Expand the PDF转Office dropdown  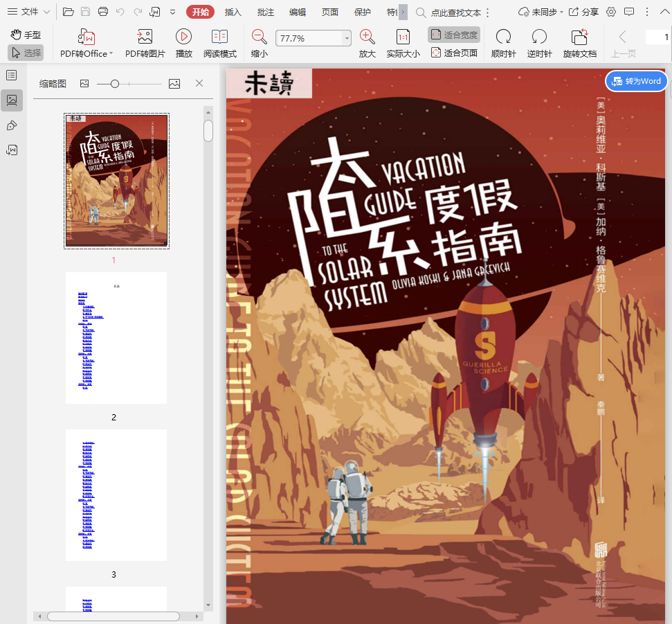111,54
